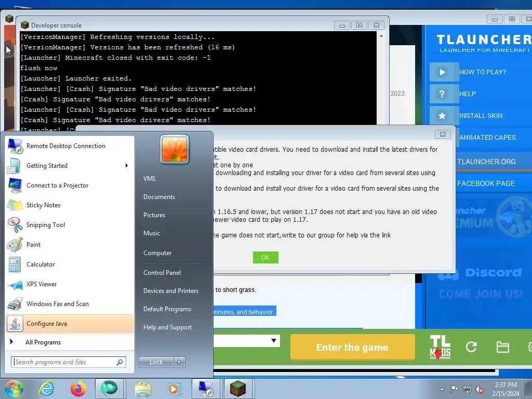The image size is (532, 399).
Task: Select console line 'flush now'
Action: (x=38, y=68)
